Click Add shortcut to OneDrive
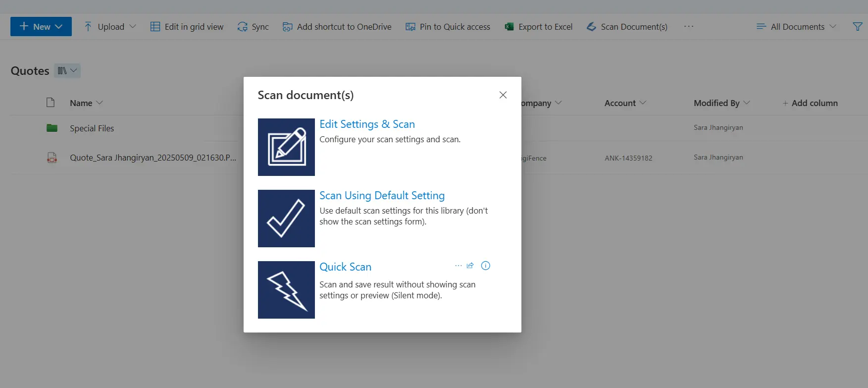Screen dimensions: 868x388 click(x=337, y=27)
